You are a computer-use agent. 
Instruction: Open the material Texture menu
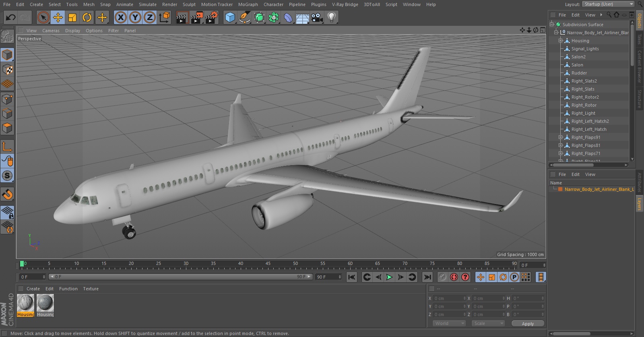(91, 289)
